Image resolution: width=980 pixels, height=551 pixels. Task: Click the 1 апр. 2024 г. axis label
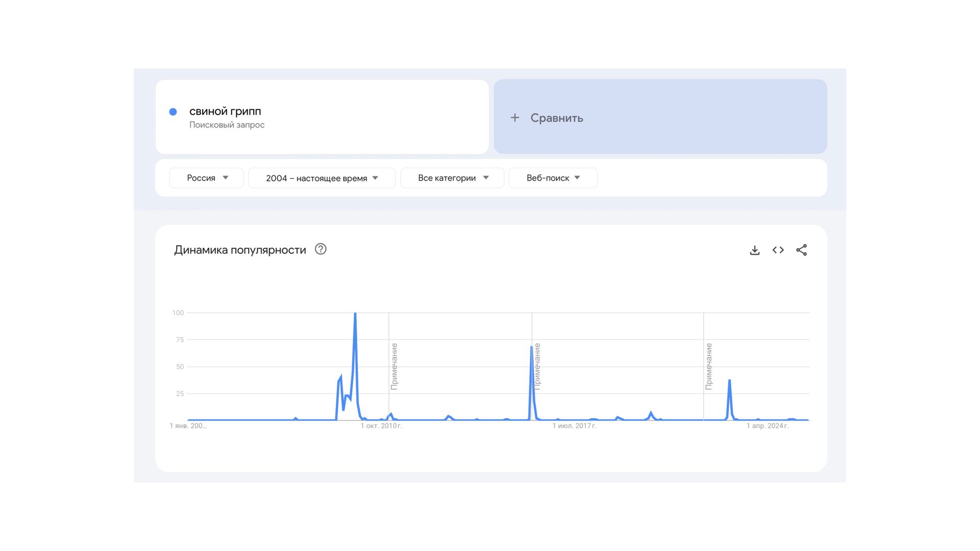[767, 426]
